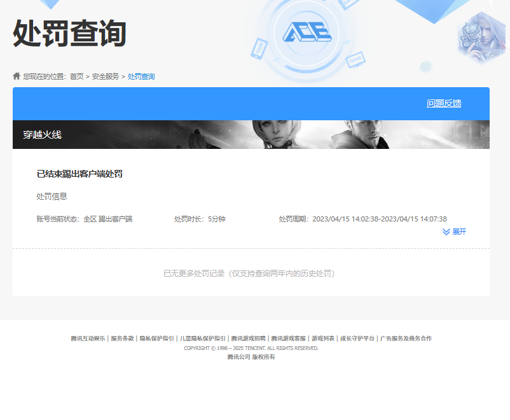This screenshot has width=510, height=420.
Task: Open 腾讯游戏客服 footer link
Action: [x=289, y=339]
